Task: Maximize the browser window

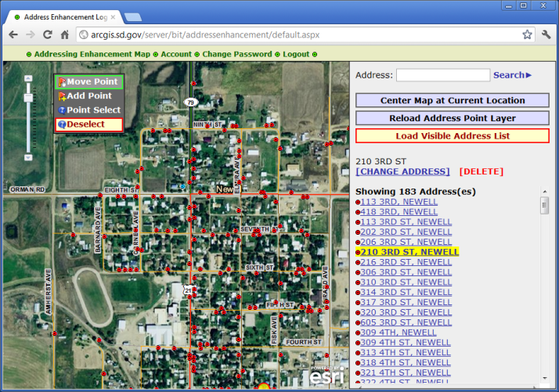Action: point(523,5)
